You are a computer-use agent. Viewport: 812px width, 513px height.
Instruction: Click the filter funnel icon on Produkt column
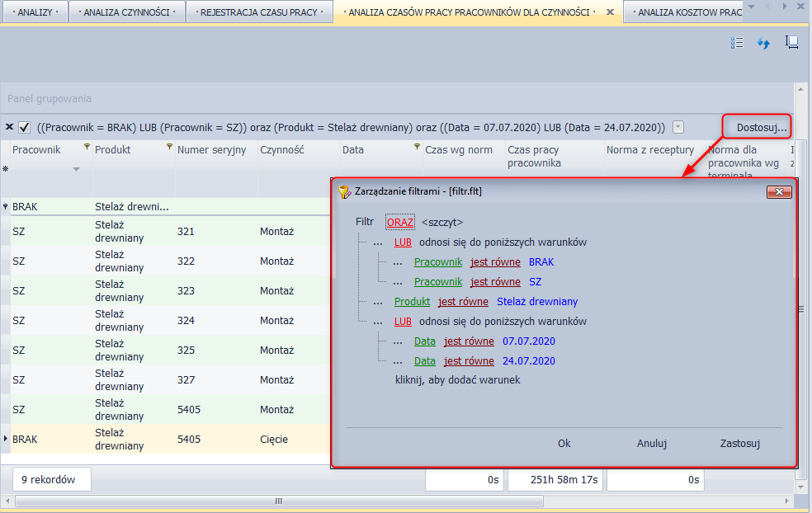tap(169, 147)
